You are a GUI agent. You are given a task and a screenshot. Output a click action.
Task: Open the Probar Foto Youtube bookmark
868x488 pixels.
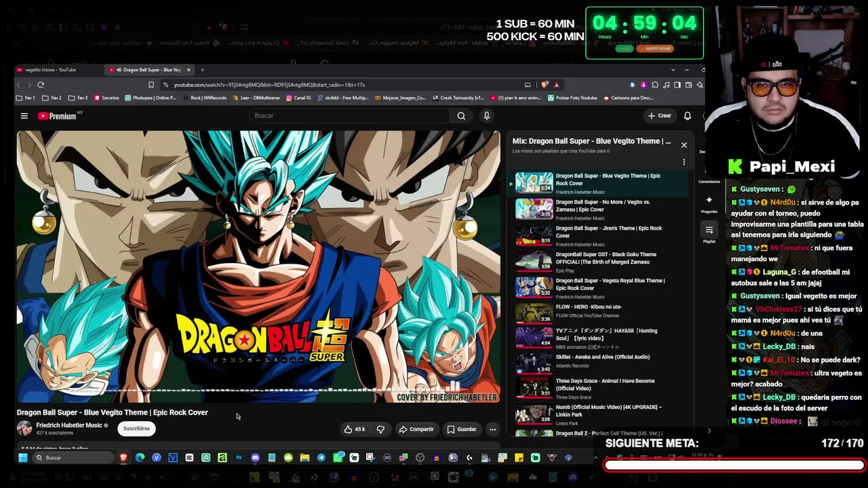click(x=572, y=98)
